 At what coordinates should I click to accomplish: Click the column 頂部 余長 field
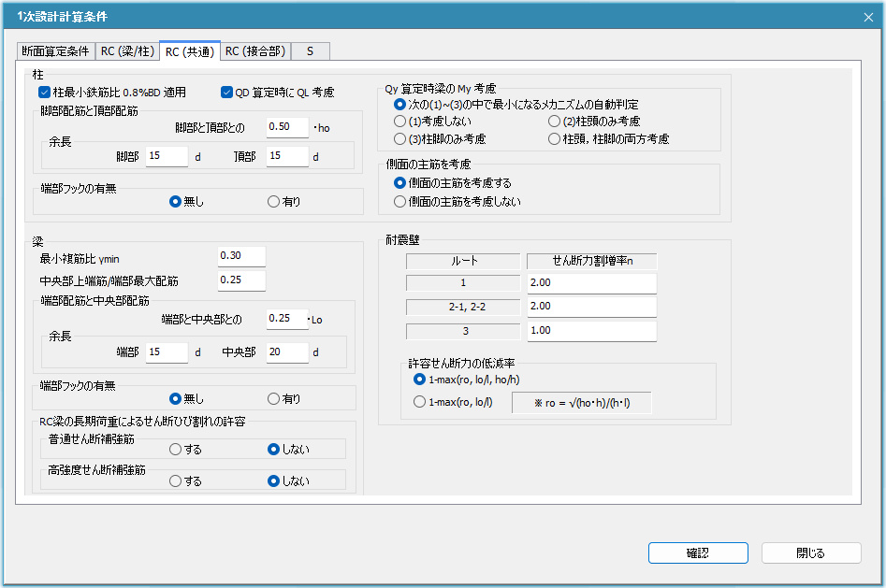[287, 156]
